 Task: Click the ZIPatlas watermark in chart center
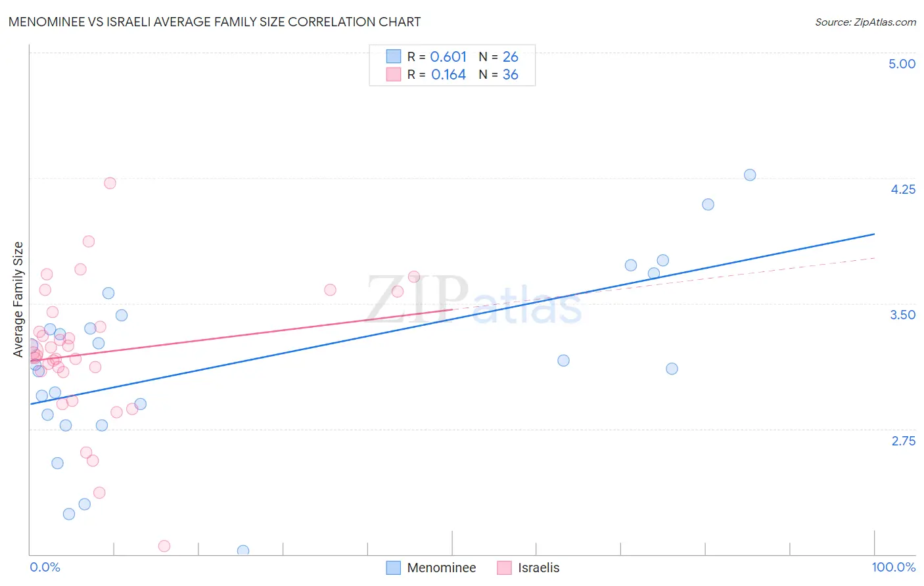tap(473, 300)
